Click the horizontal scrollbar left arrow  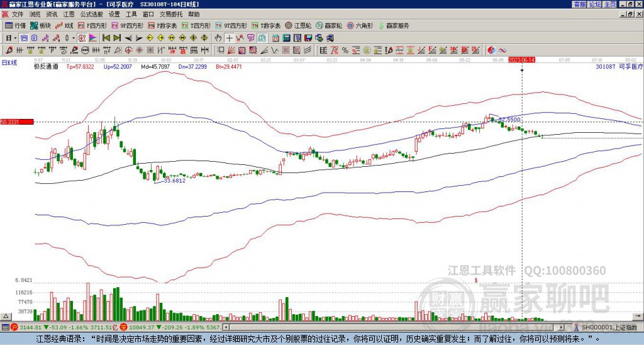point(226,327)
